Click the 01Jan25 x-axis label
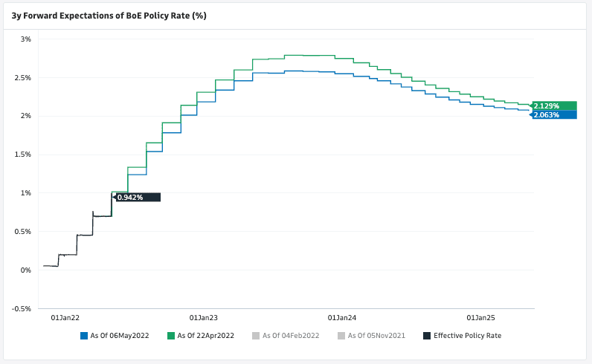Image resolution: width=592 pixels, height=364 pixels. click(480, 318)
